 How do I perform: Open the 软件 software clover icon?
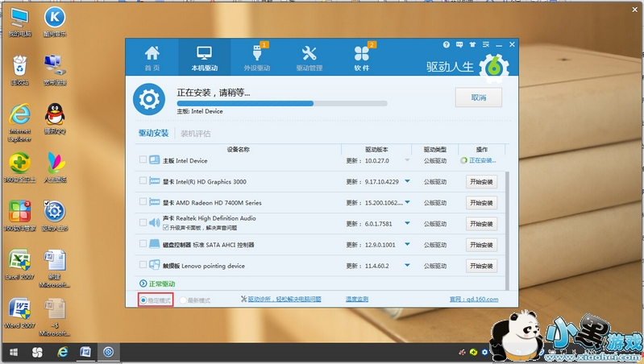361,57
